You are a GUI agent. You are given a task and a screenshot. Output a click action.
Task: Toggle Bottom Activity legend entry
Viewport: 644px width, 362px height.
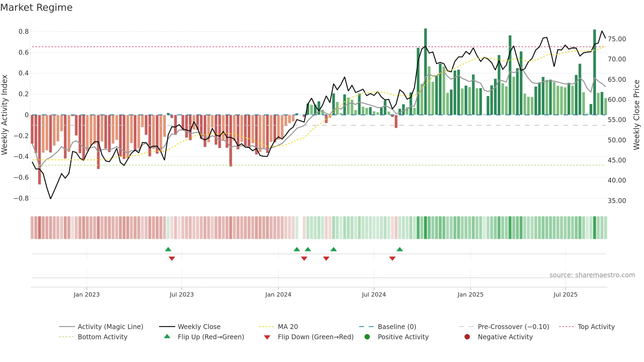pyautogui.click(x=93, y=337)
